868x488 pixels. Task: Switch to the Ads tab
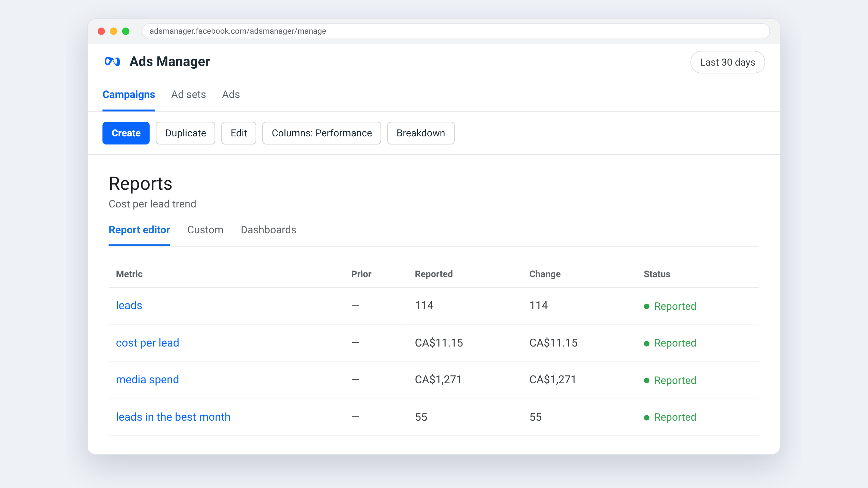coord(231,95)
